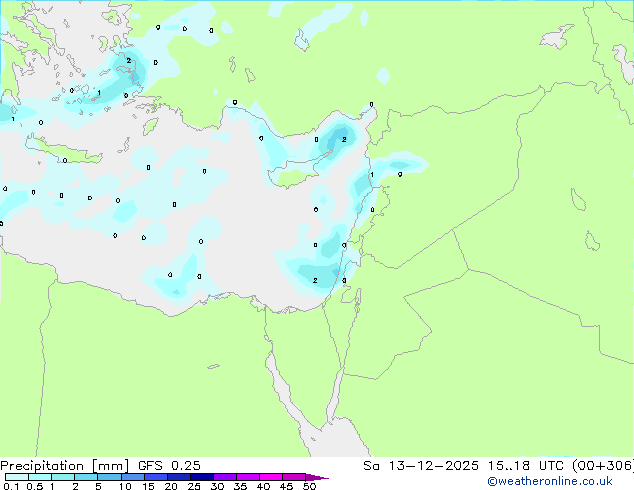Select the 0.5–1 mm legend swatch
This screenshot has height=490, width=634.
click(x=40, y=477)
